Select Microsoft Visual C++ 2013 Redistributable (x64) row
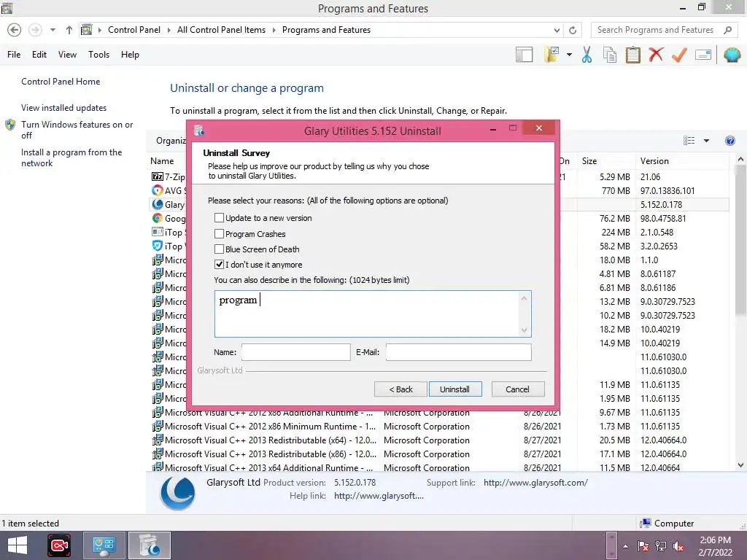 point(438,440)
